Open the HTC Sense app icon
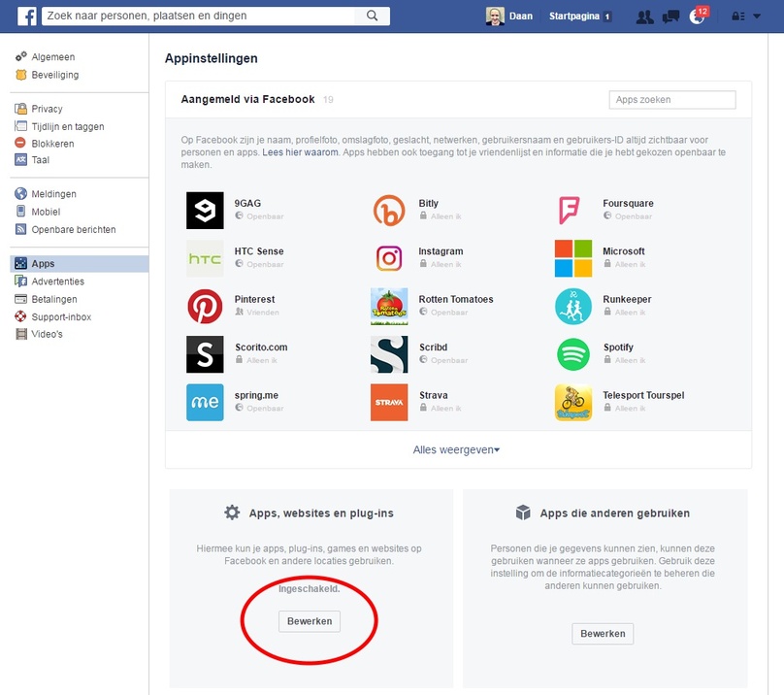This screenshot has width=784, height=695. tap(205, 258)
